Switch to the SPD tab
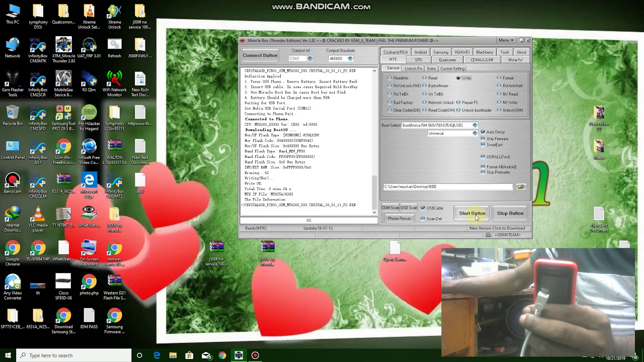This screenshot has width=644, height=362. (x=418, y=60)
